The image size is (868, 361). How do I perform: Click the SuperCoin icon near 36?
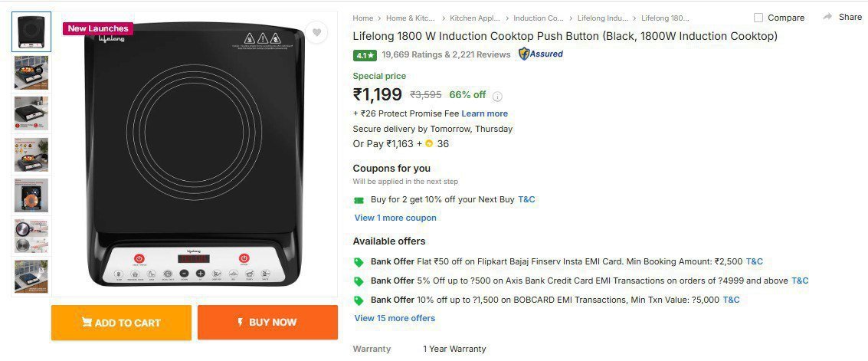coord(429,143)
